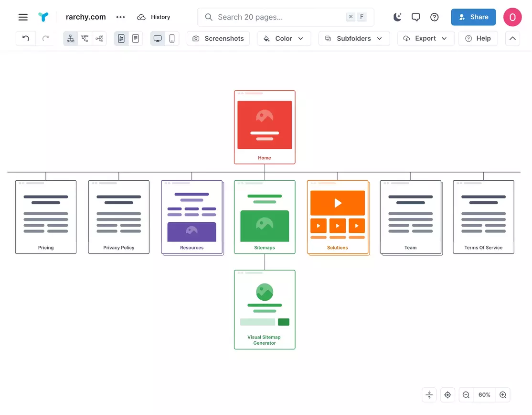Toggle mobile device preview
The width and height of the screenshot is (532, 415).
tap(172, 38)
